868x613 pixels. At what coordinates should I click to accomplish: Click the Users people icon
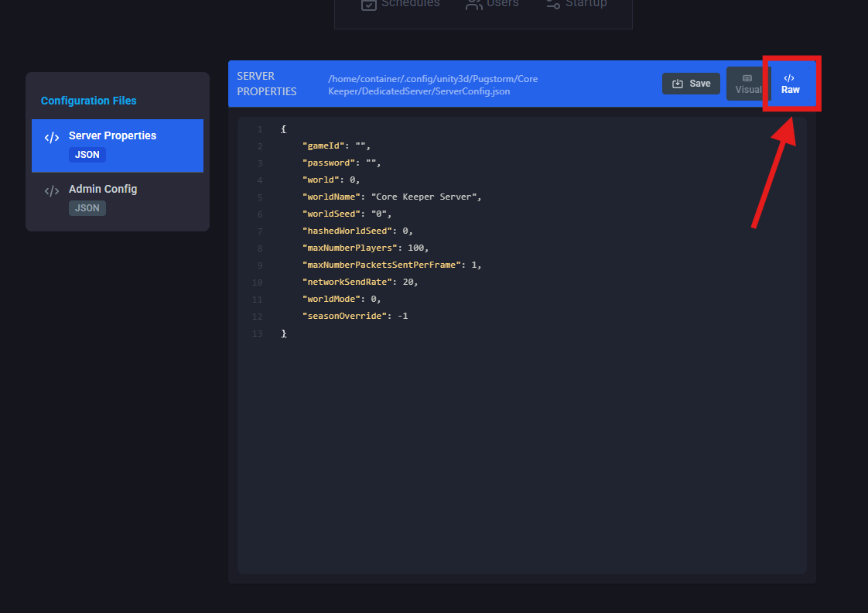474,5
